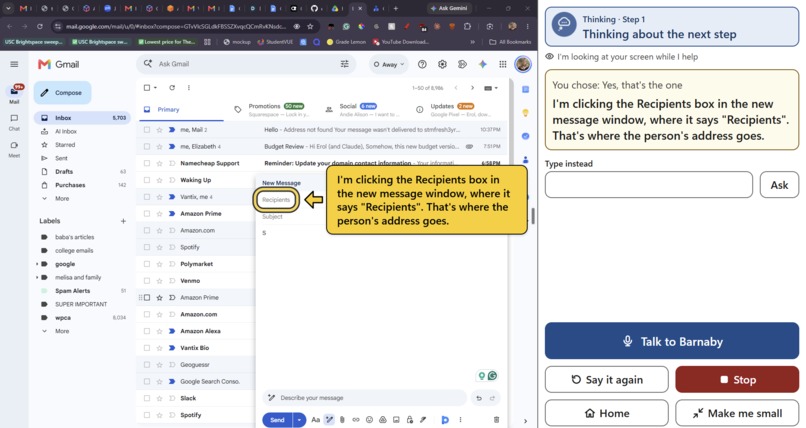Image resolution: width=806 pixels, height=428 pixels.
Task: Check the Budget Review email checkbox
Action: coord(147,146)
